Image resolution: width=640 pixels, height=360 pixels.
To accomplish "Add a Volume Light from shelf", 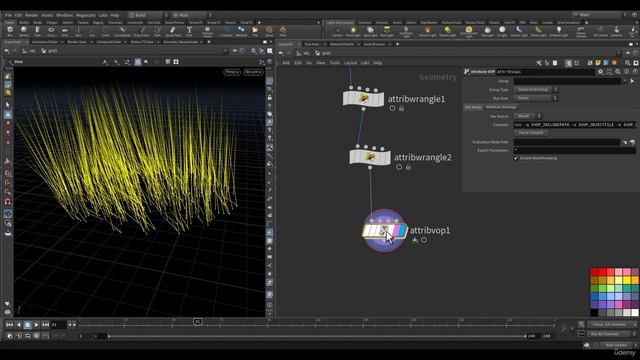I will (427, 31).
